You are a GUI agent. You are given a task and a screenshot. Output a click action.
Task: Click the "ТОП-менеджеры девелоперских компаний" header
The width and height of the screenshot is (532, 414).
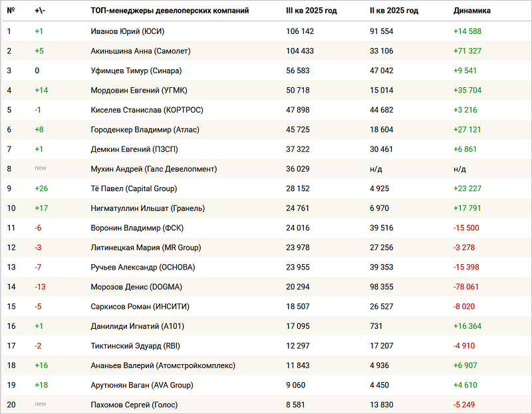tap(170, 11)
